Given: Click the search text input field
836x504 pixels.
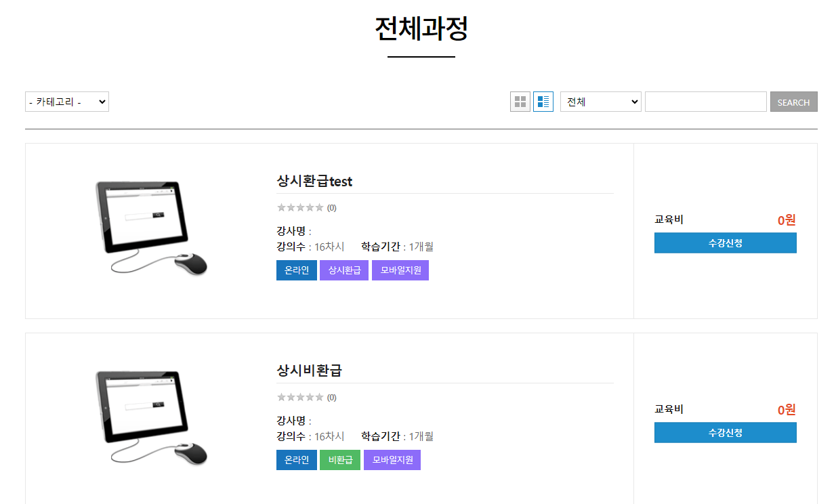Looking at the screenshot, I should click(x=705, y=102).
